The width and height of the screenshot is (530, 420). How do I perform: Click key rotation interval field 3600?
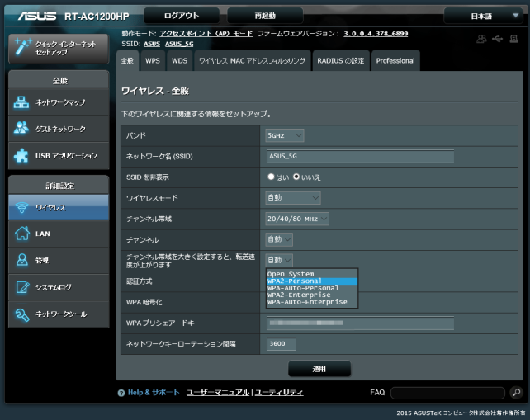click(x=281, y=343)
